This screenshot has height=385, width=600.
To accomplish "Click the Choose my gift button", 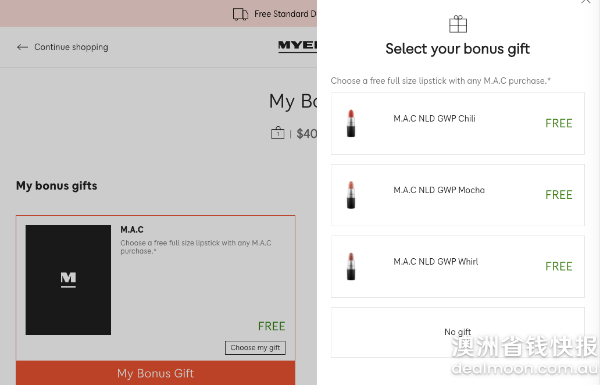I will click(255, 347).
